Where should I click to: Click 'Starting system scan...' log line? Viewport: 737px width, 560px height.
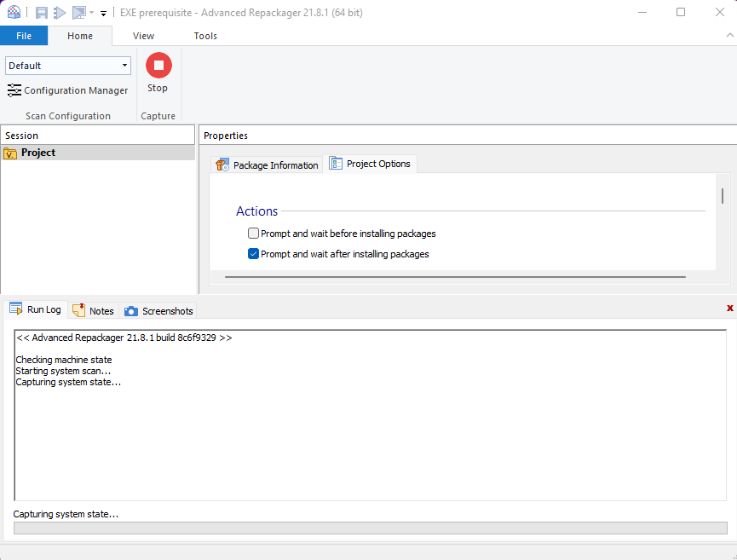63,371
